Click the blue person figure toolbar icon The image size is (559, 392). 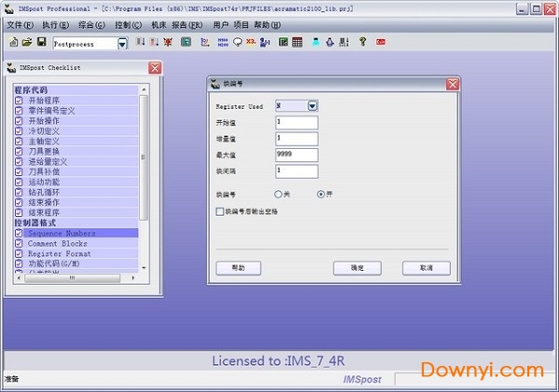pos(265,42)
